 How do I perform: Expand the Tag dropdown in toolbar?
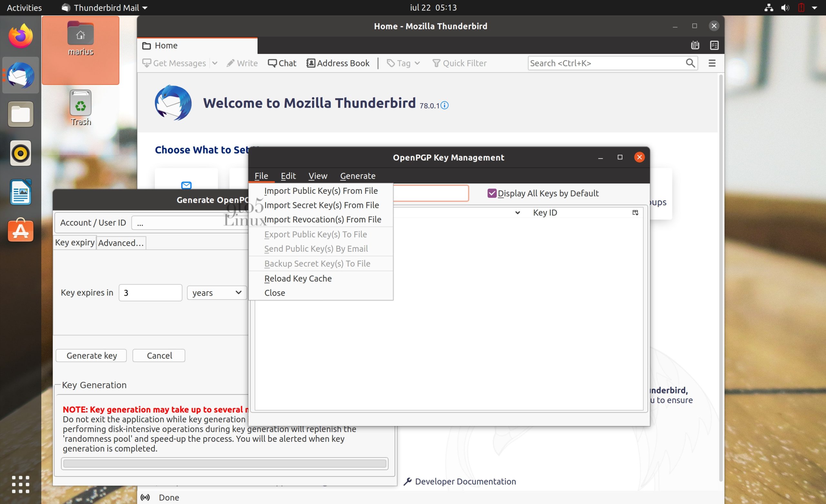(418, 63)
